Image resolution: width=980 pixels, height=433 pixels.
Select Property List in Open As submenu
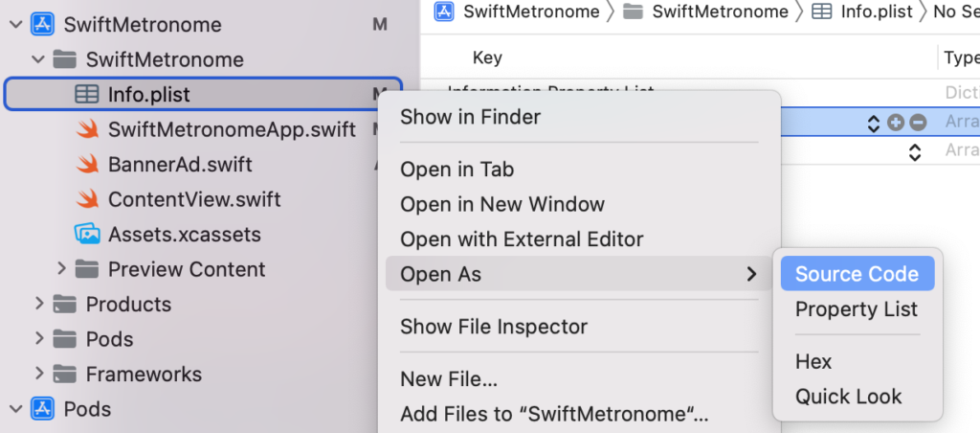pyautogui.click(x=857, y=309)
